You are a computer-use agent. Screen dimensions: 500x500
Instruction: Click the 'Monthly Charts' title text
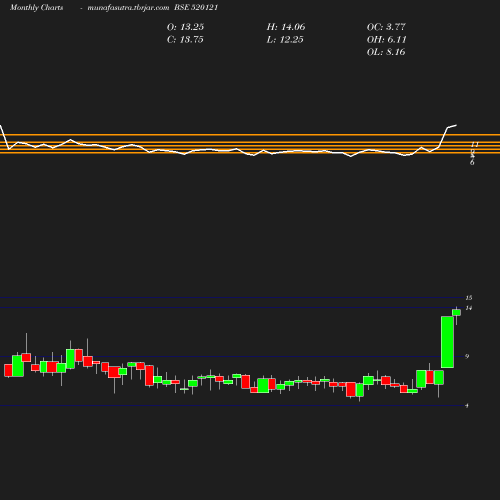pos(36,8)
